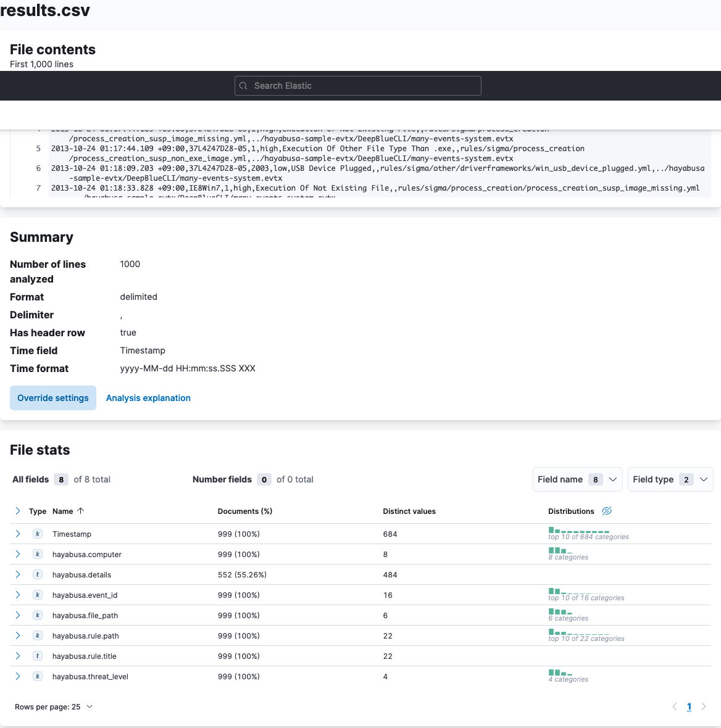Open the Field type filter dropdown
The height and width of the screenshot is (728, 721).
tap(670, 479)
